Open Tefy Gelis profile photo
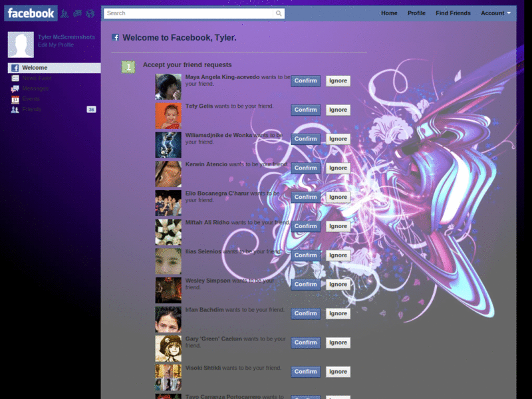This screenshot has height=399, width=532. pos(168,116)
